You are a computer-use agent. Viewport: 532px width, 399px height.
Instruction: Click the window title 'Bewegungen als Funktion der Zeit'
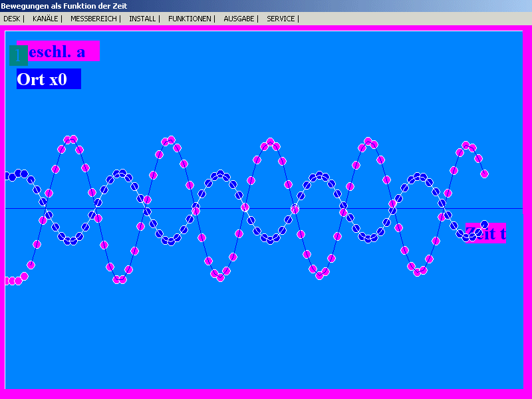64,6
